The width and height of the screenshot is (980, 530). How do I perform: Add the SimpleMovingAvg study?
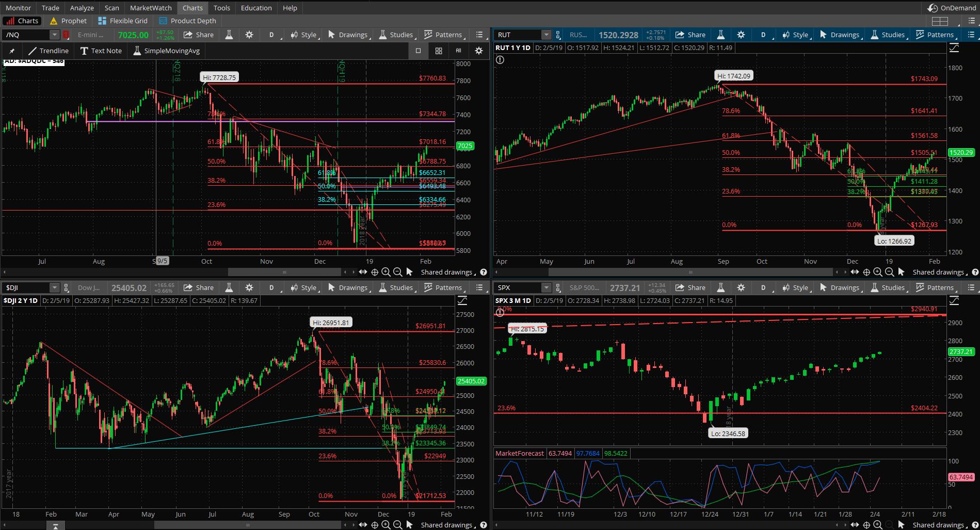(x=166, y=51)
